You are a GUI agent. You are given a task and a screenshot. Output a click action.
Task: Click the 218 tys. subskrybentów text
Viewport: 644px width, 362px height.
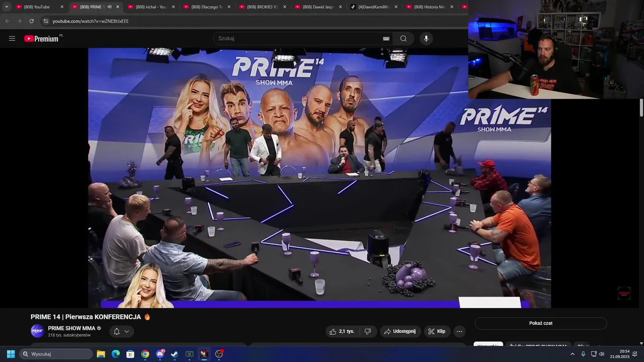pyautogui.click(x=69, y=335)
